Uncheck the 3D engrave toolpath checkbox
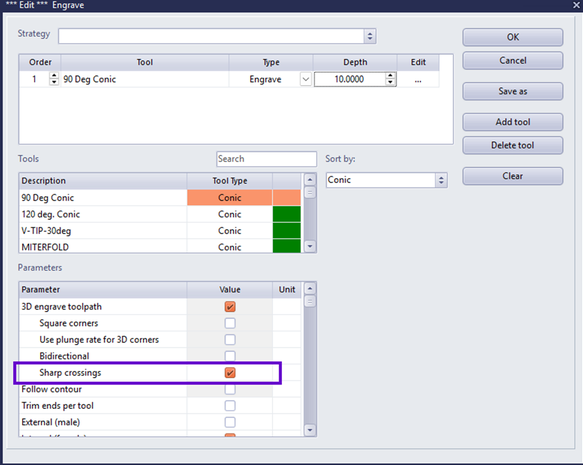Screen dimensions: 583x465 click(x=230, y=307)
